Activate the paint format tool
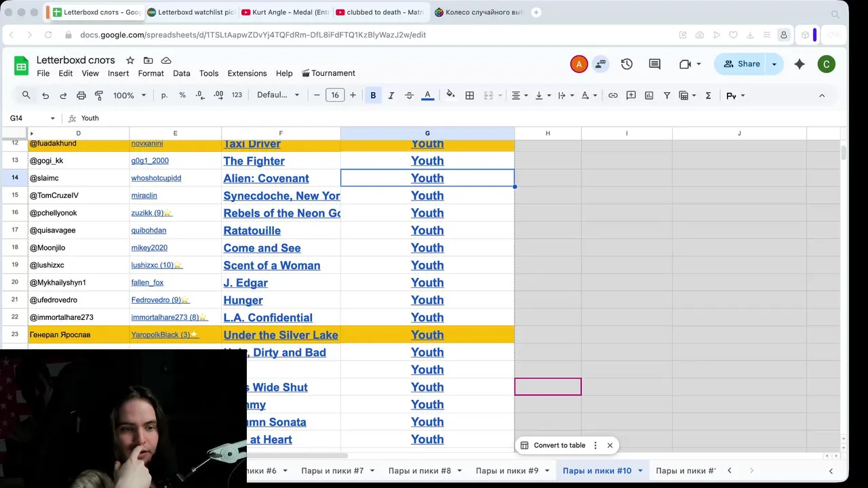Image resolution: width=868 pixels, height=488 pixels. [x=99, y=96]
